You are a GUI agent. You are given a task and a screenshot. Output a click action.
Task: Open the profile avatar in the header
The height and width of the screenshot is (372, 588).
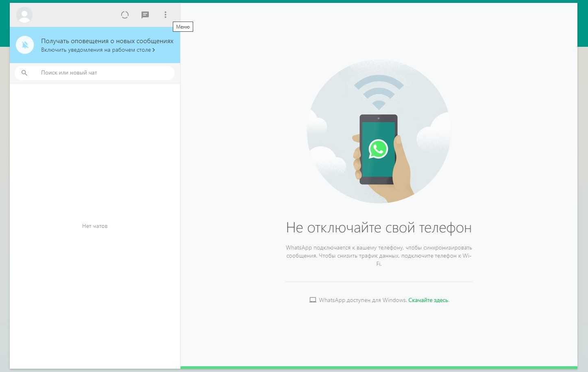pos(24,15)
